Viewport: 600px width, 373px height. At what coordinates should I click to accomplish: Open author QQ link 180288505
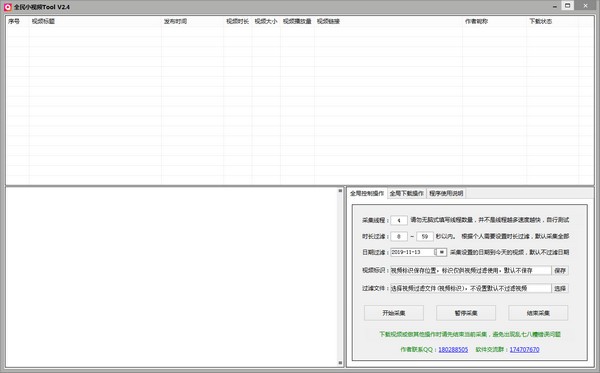click(453, 350)
